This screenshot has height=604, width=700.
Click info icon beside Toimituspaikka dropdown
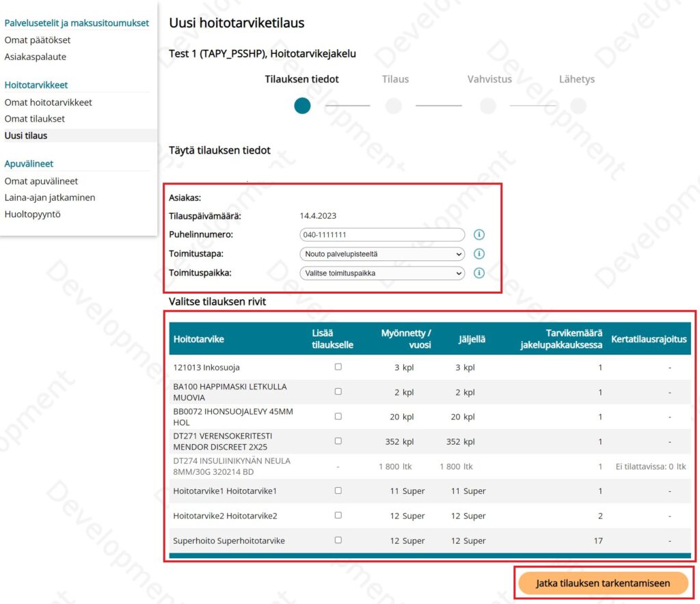coord(479,273)
